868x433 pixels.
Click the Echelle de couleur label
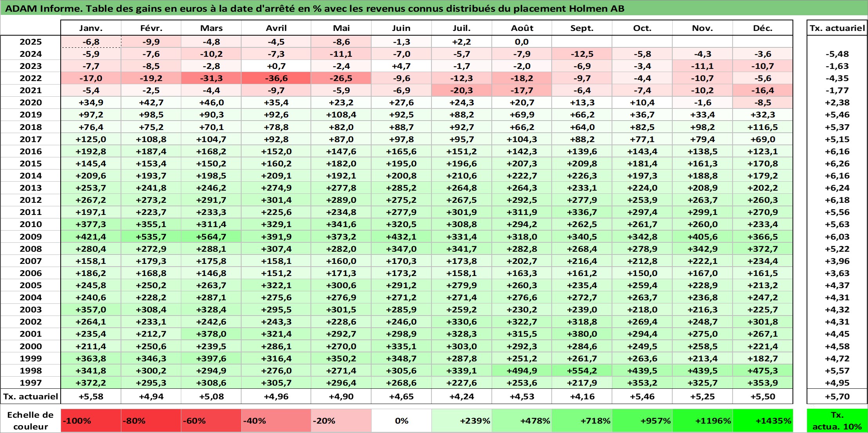point(31,421)
